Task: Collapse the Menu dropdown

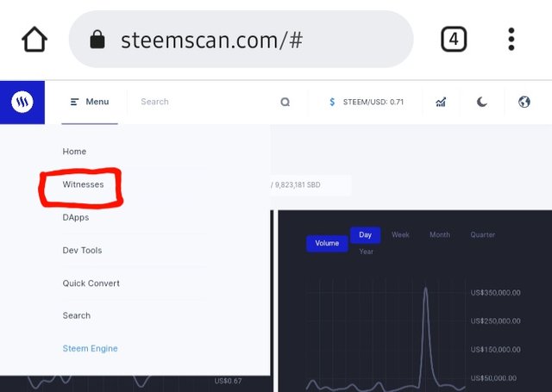Action: [90, 102]
